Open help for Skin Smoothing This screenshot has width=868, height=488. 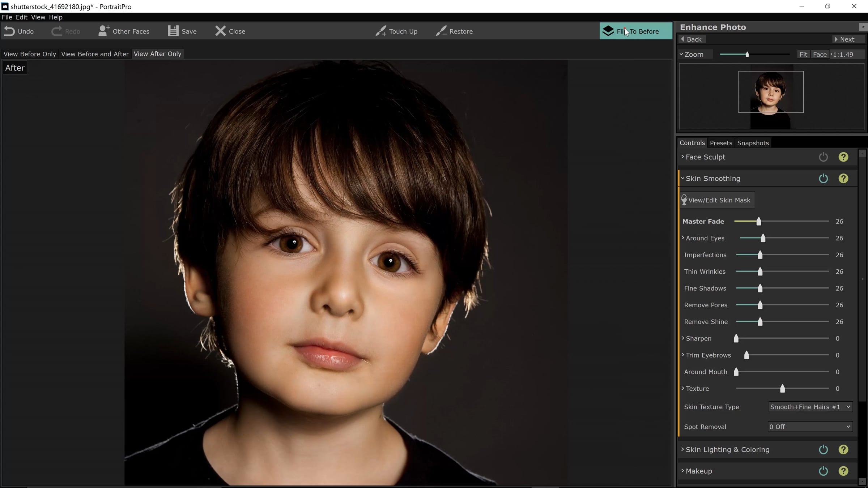click(x=843, y=179)
